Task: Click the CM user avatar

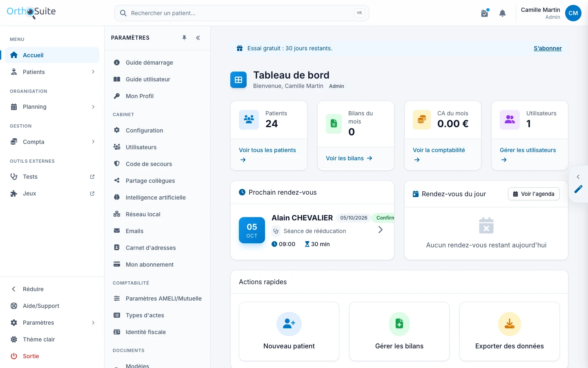Action: click(573, 13)
